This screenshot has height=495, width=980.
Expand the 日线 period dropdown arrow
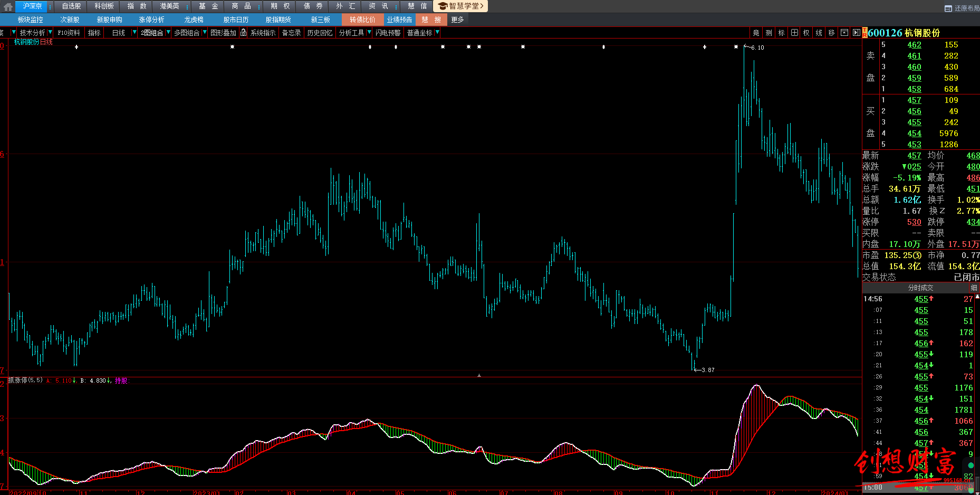(x=134, y=33)
